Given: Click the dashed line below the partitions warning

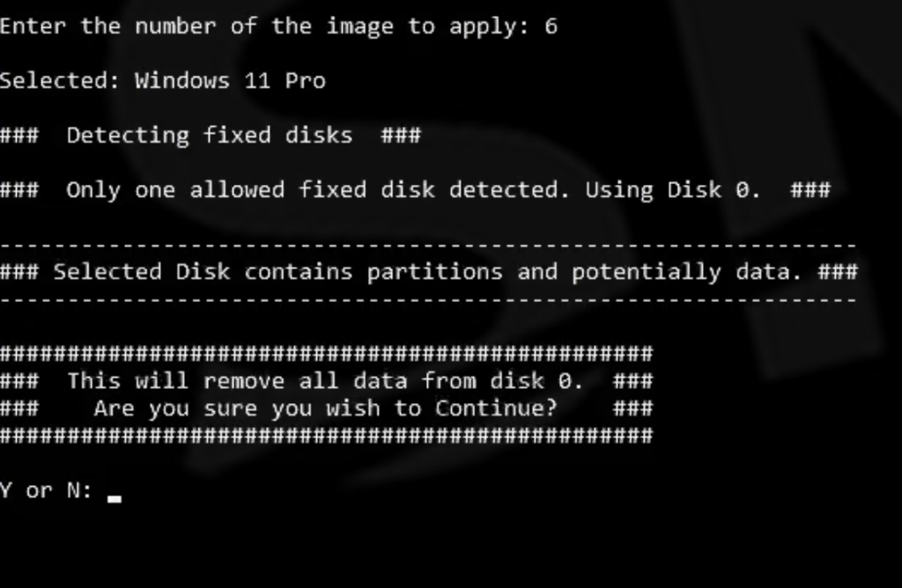Looking at the screenshot, I should [428, 299].
